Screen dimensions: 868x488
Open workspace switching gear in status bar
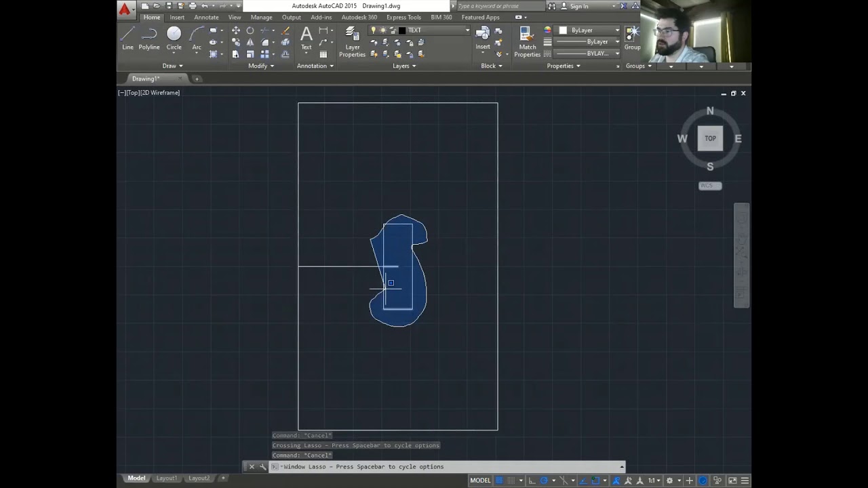point(669,481)
